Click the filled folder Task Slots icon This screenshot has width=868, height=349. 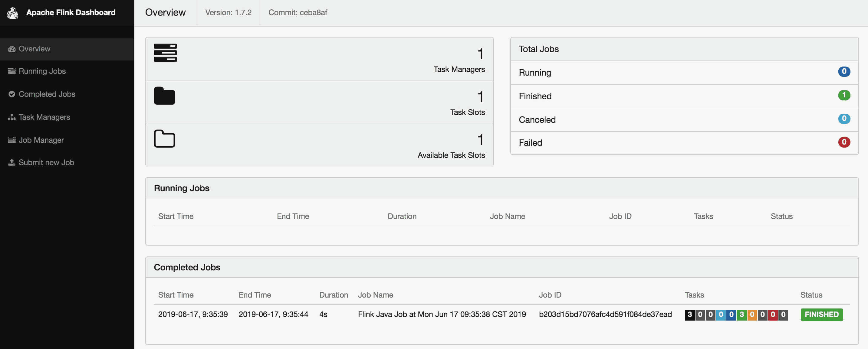click(x=164, y=96)
